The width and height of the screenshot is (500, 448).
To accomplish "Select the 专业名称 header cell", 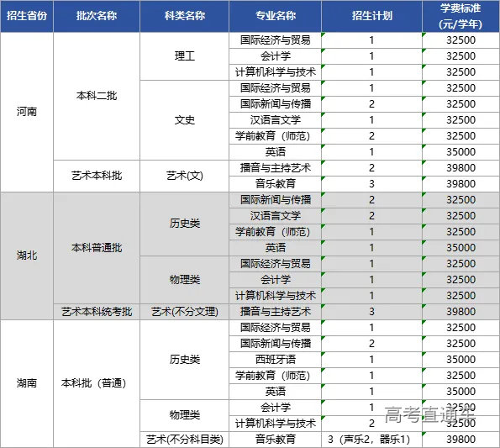I will [x=275, y=16].
